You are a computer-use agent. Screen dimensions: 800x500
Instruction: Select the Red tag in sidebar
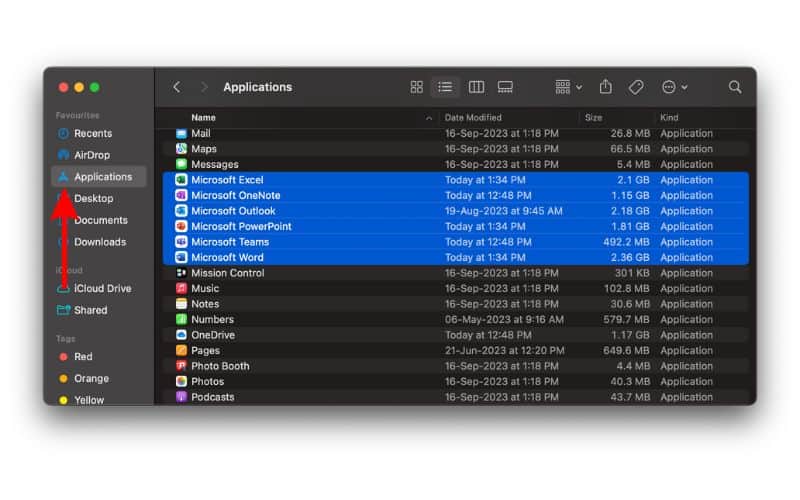[x=83, y=357]
